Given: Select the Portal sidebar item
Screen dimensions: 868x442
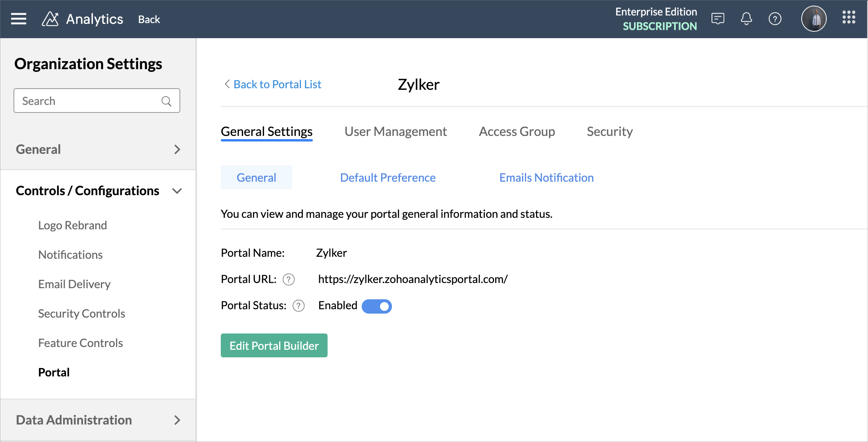Looking at the screenshot, I should [x=54, y=372].
